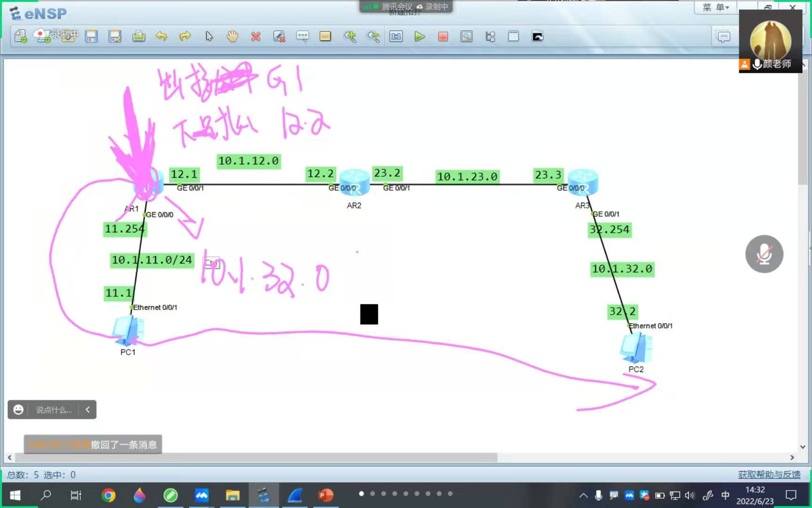This screenshot has width=812, height=508.
Task: Click the red X delete tool
Action: pos(256,36)
